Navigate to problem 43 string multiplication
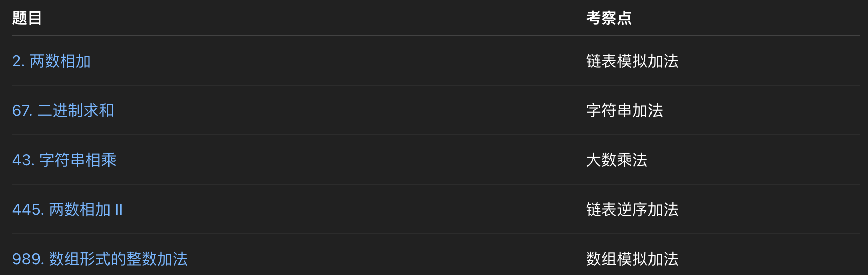Image resolution: width=868 pixels, height=275 pixels. tap(64, 160)
